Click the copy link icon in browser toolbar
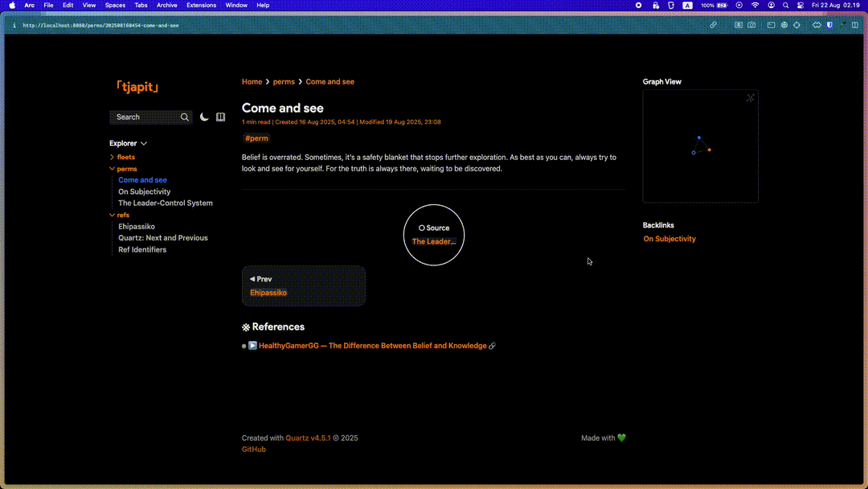Screen dimensions: 868x489 pos(713,25)
